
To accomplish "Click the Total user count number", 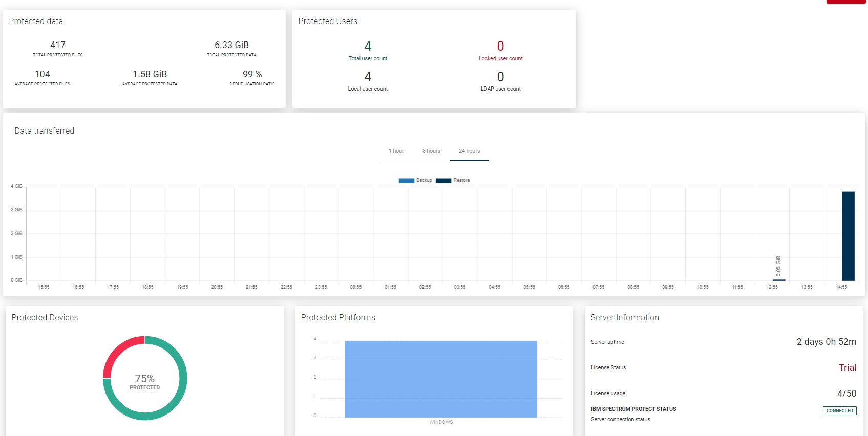I will [368, 46].
